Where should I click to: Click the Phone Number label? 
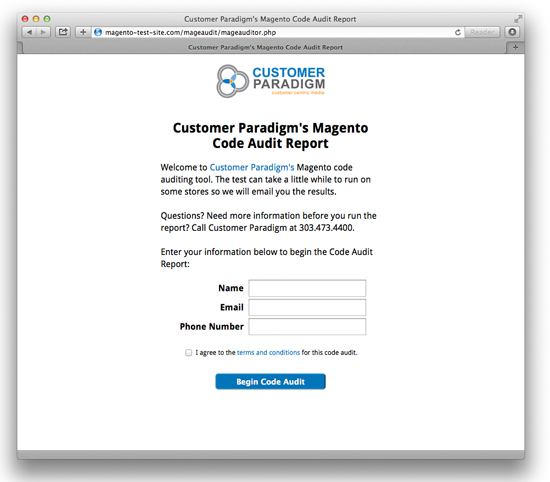tap(212, 327)
